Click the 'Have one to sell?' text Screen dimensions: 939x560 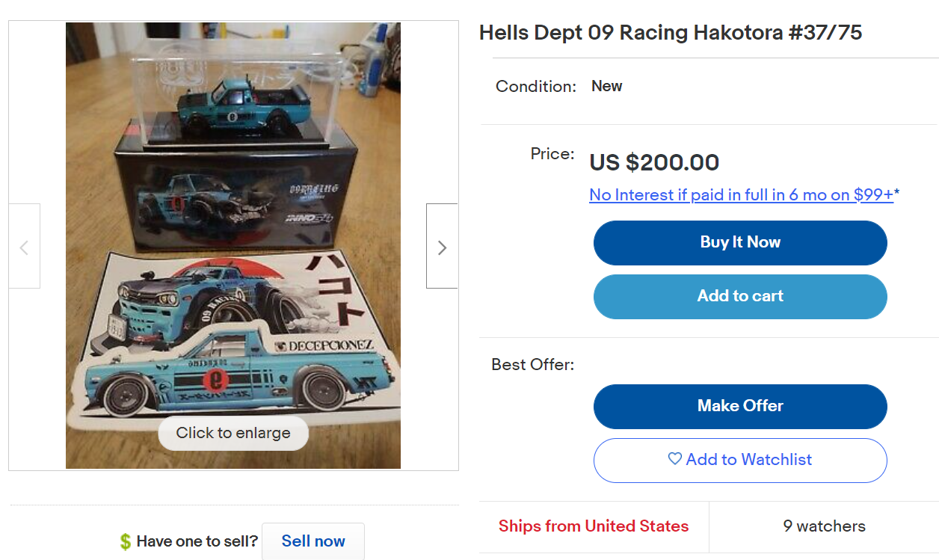pos(197,541)
